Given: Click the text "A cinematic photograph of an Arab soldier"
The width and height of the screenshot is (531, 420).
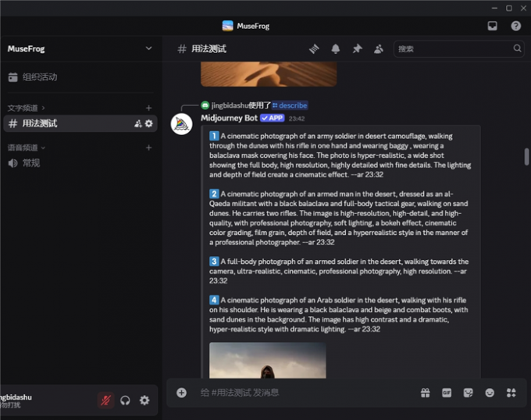Looking at the screenshot, I should 288,301.
